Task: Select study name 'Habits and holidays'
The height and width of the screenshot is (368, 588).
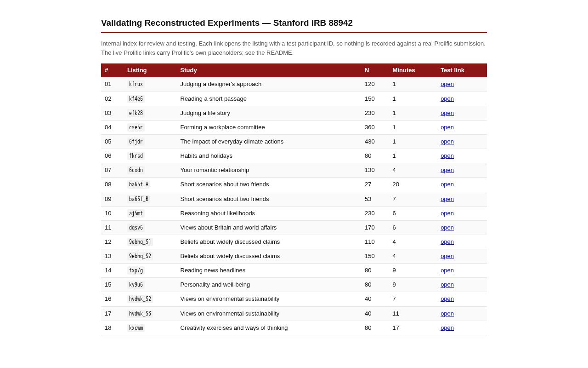Action: pyautogui.click(x=206, y=156)
